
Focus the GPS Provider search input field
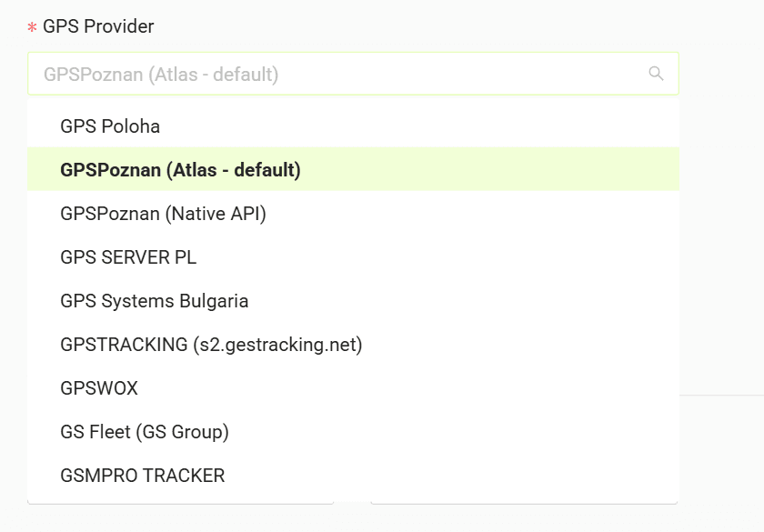[x=353, y=74]
